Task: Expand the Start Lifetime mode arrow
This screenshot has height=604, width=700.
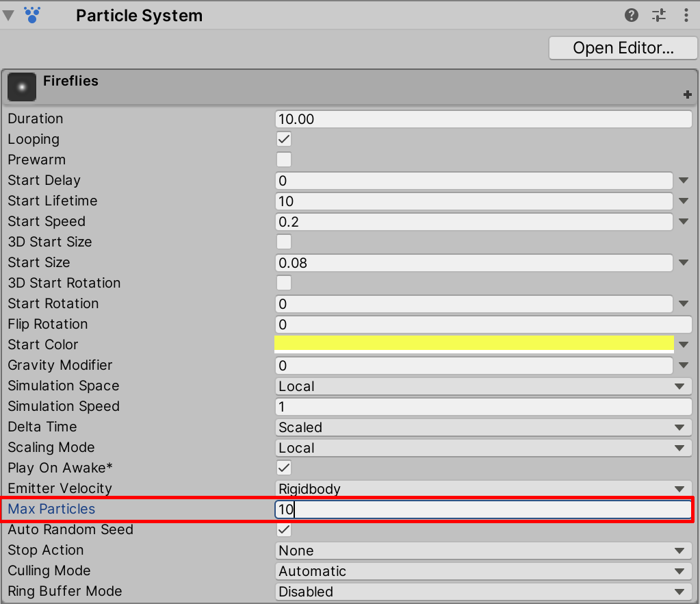Action: click(684, 201)
